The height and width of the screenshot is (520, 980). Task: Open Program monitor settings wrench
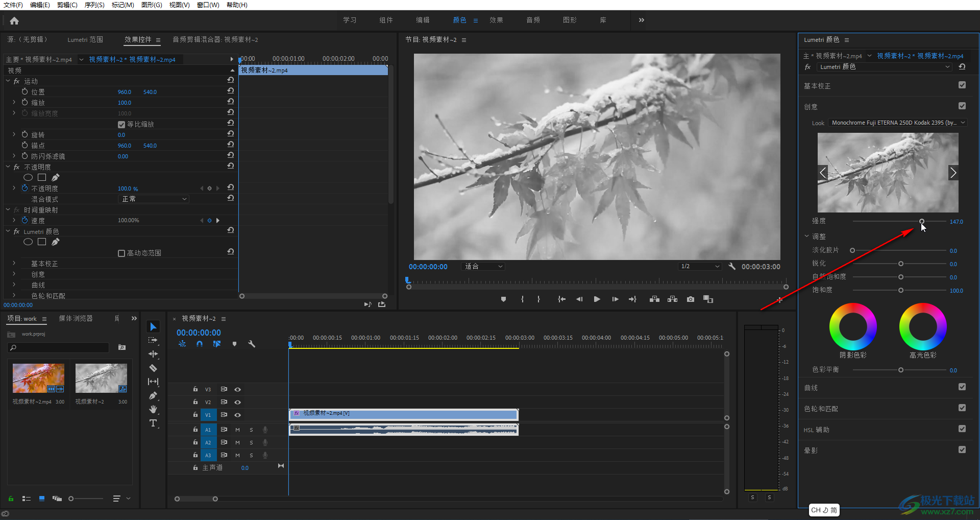[x=732, y=267]
